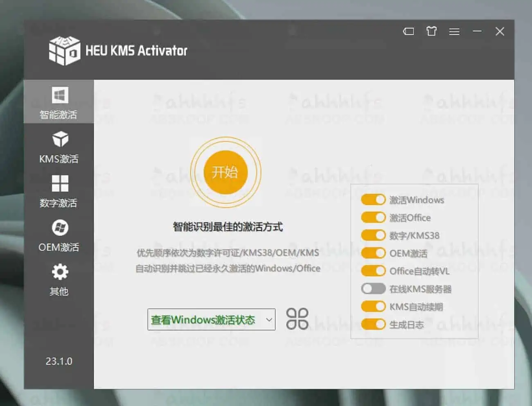Open the theme/skin icon in title bar
This screenshot has height=406, width=532.
[x=431, y=31]
